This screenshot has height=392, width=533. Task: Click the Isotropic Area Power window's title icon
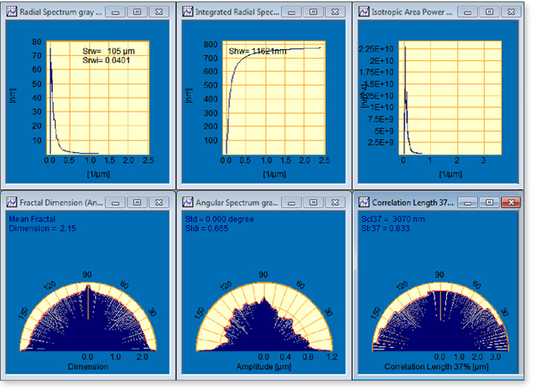click(x=364, y=12)
